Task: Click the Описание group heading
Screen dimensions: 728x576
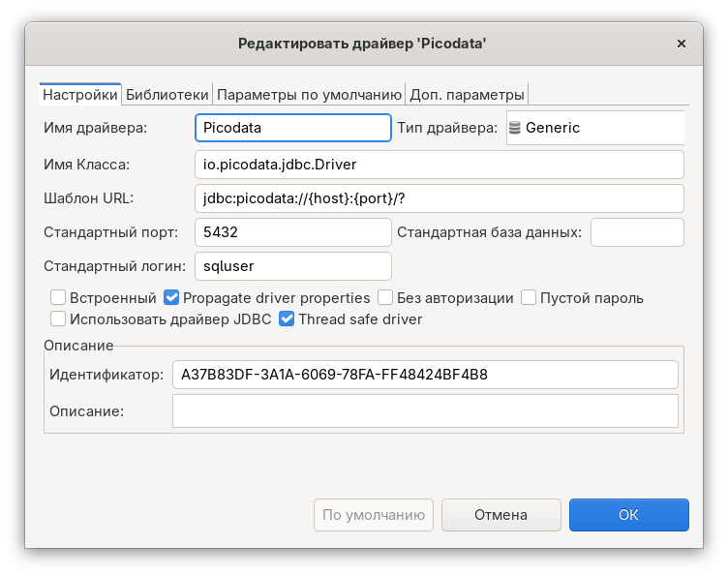Action: 78,346
